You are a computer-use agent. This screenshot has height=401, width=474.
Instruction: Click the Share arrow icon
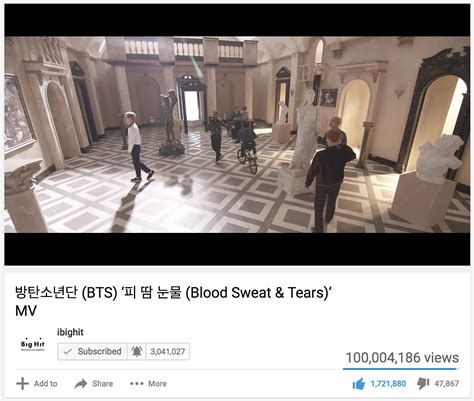[81, 384]
